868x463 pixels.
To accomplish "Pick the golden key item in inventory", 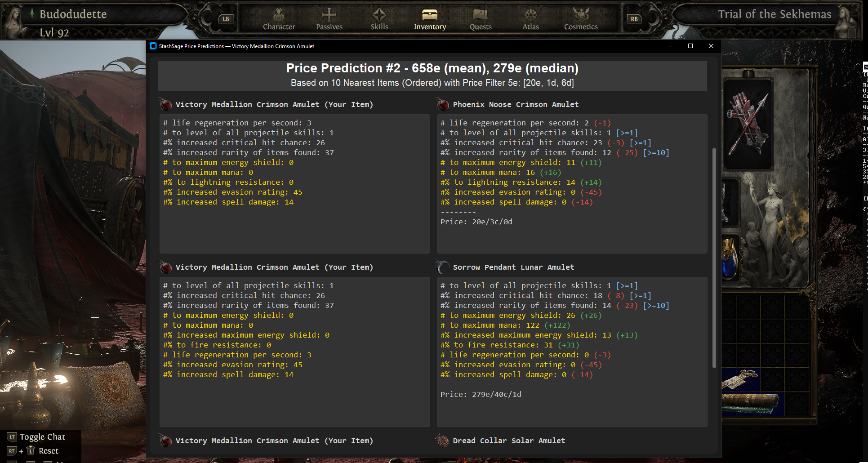I will pyautogui.click(x=741, y=378).
